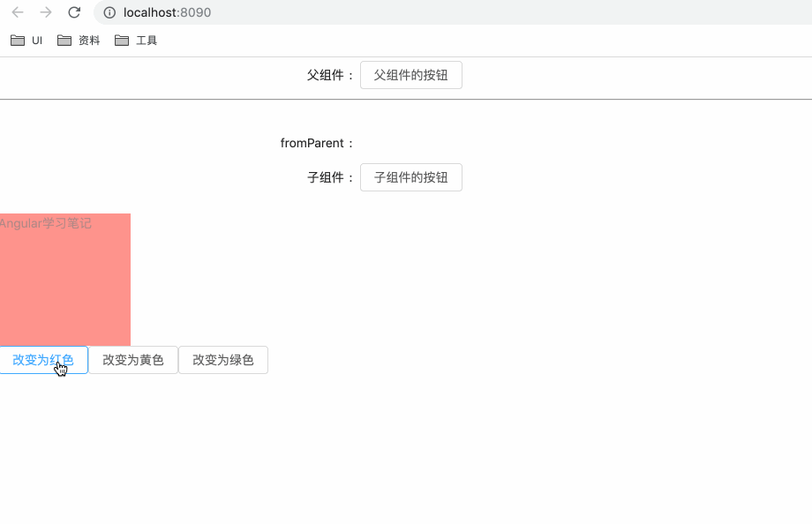Open the UI bookmarks folder icon

pos(18,40)
